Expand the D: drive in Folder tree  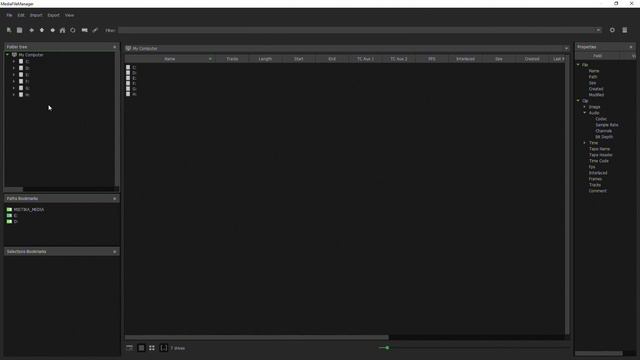14,68
